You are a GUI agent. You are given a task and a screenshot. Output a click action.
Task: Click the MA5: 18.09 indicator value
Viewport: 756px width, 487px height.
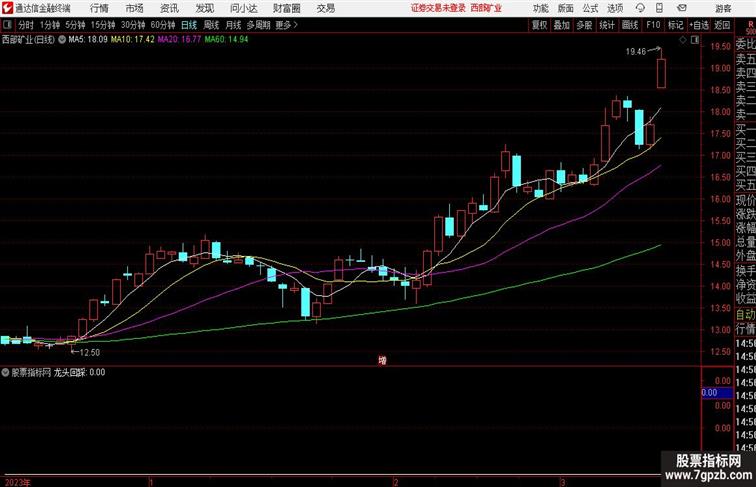(x=88, y=40)
